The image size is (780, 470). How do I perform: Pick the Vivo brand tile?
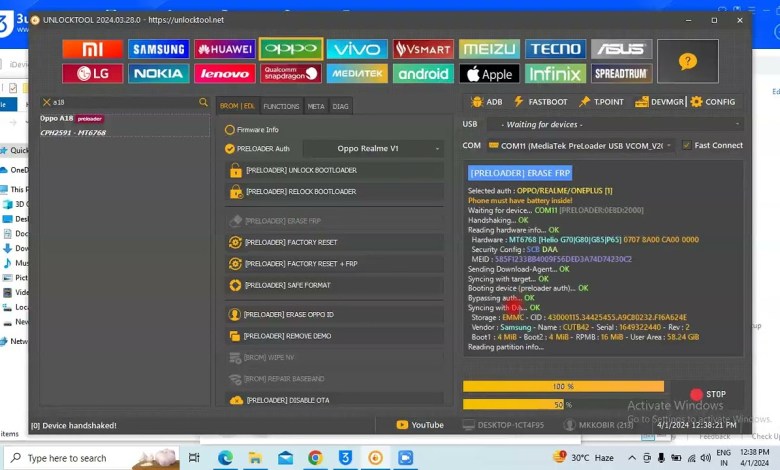357,49
